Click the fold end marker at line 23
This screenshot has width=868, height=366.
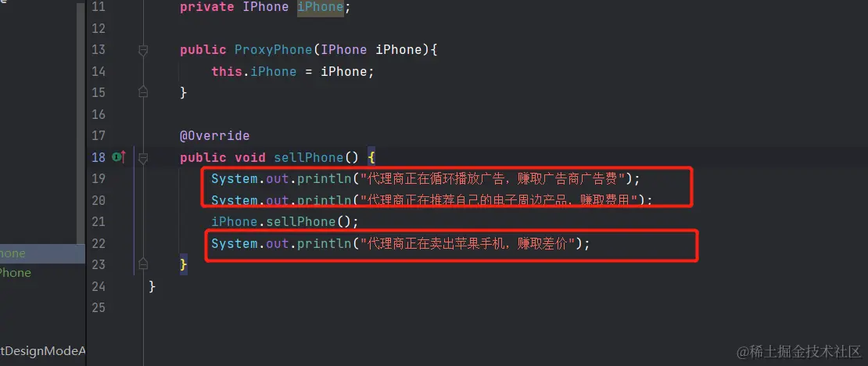click(x=143, y=263)
